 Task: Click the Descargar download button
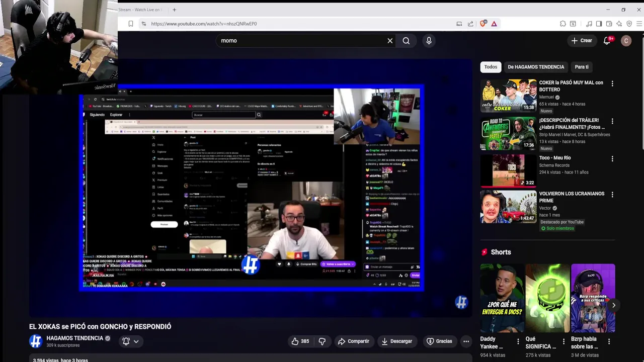pos(396,341)
